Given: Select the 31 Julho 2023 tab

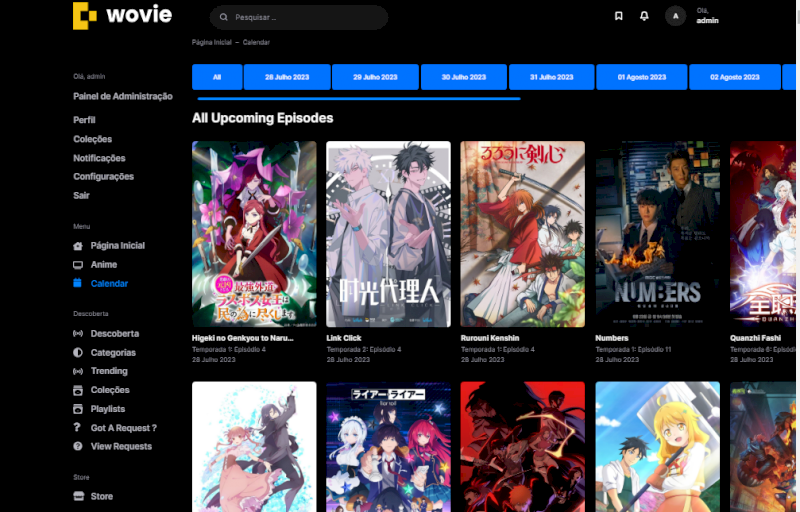Looking at the screenshot, I should coord(552,77).
